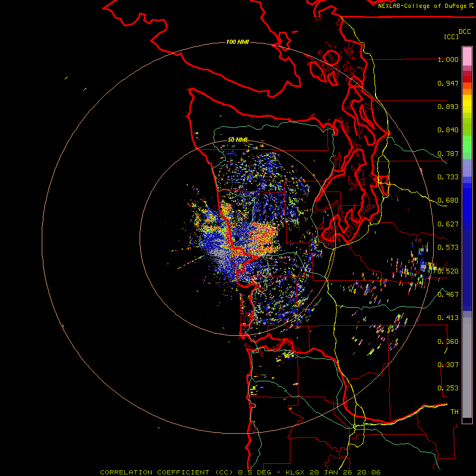Click the CORRELATION COEFFICIENT (CC) caption text

point(167,472)
